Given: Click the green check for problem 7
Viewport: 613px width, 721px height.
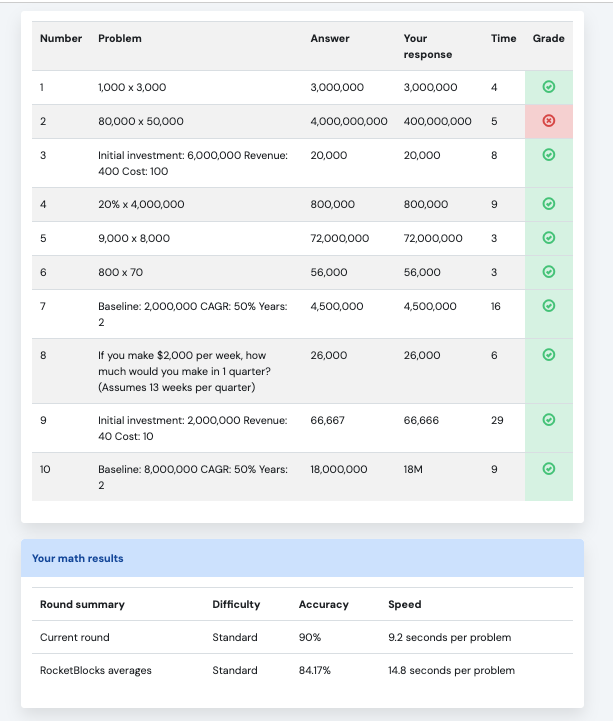Looking at the screenshot, I should [x=548, y=306].
